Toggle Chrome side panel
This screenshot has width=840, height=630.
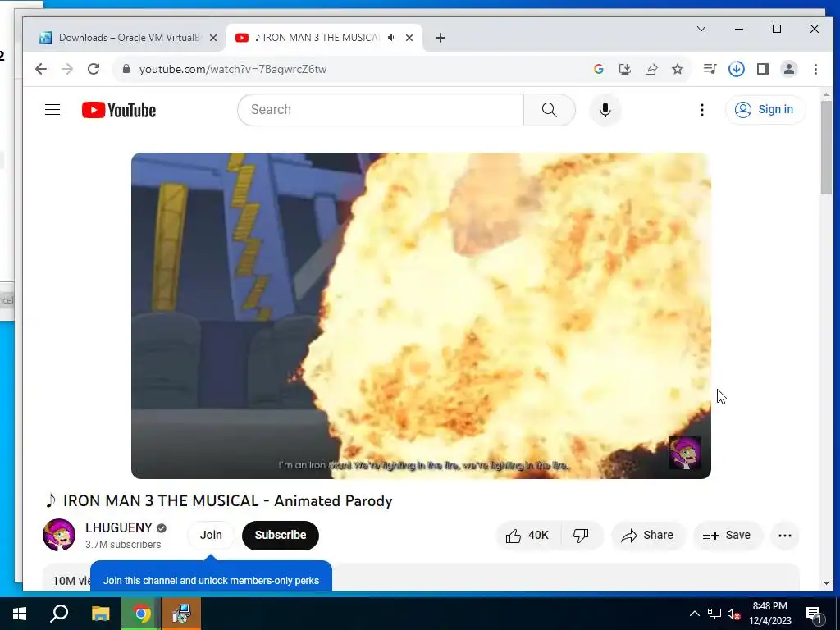pyautogui.click(x=763, y=69)
